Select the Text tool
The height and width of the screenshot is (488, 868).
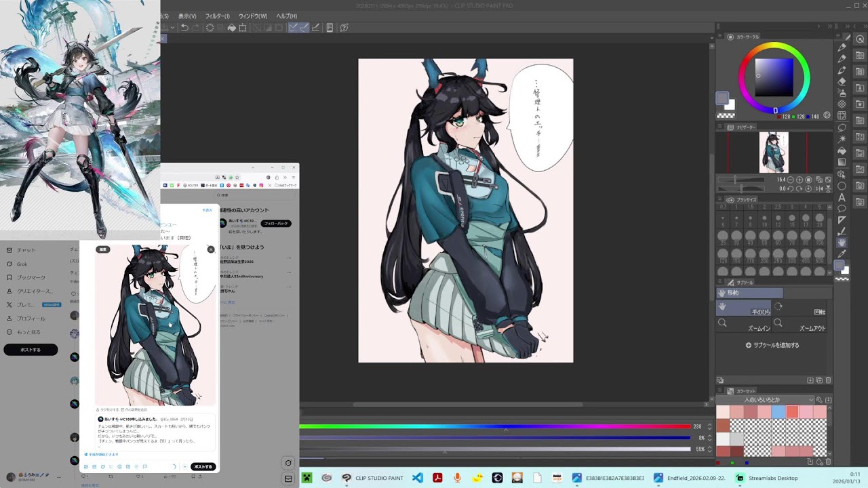coord(842,197)
